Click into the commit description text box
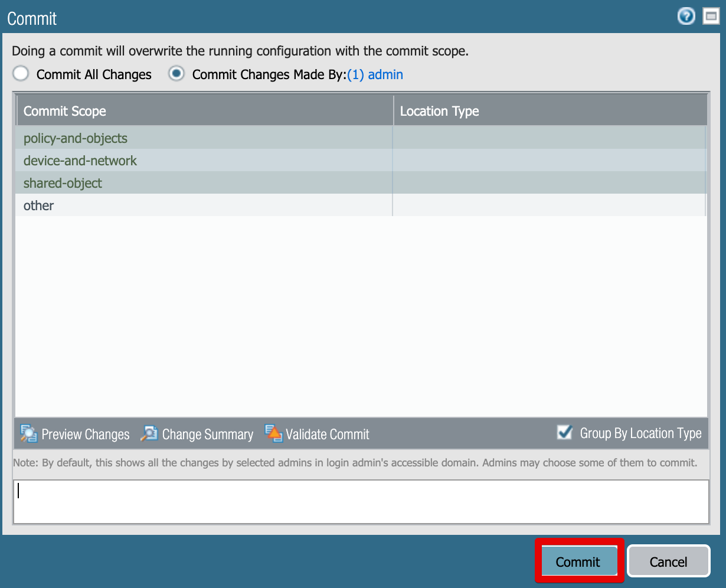This screenshot has height=588, width=726. pos(361,501)
